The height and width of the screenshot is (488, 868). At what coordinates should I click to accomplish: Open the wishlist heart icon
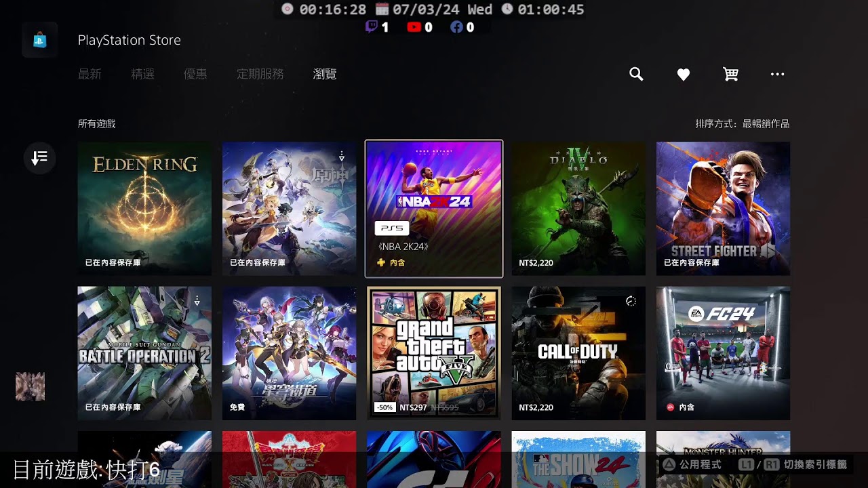pos(684,75)
